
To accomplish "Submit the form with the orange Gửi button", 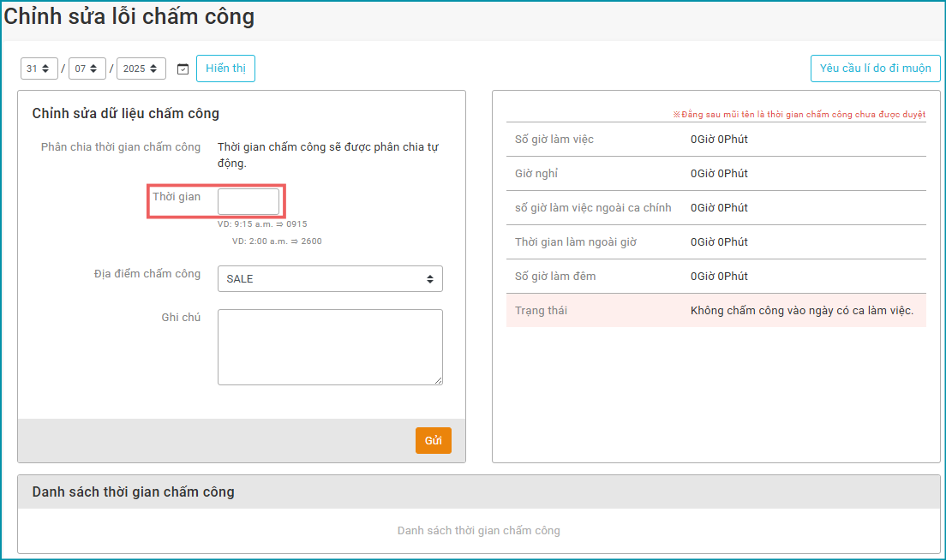I will point(433,440).
